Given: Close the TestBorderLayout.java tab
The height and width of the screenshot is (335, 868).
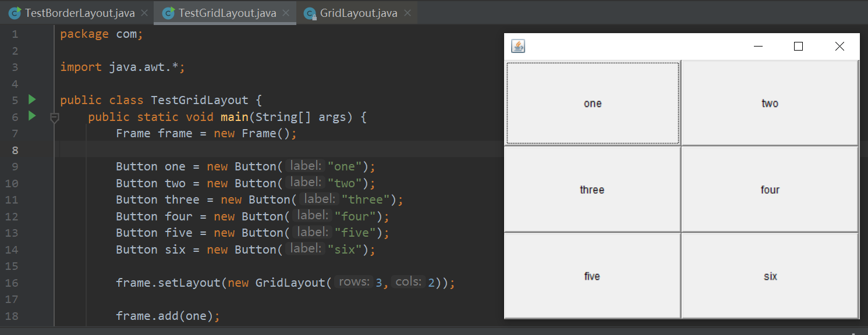Looking at the screenshot, I should (x=144, y=13).
